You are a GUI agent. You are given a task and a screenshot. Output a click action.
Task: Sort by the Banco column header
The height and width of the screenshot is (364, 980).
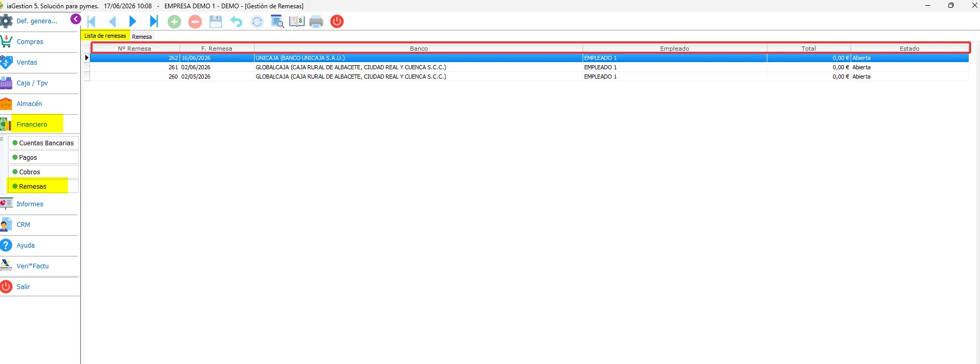tap(419, 49)
